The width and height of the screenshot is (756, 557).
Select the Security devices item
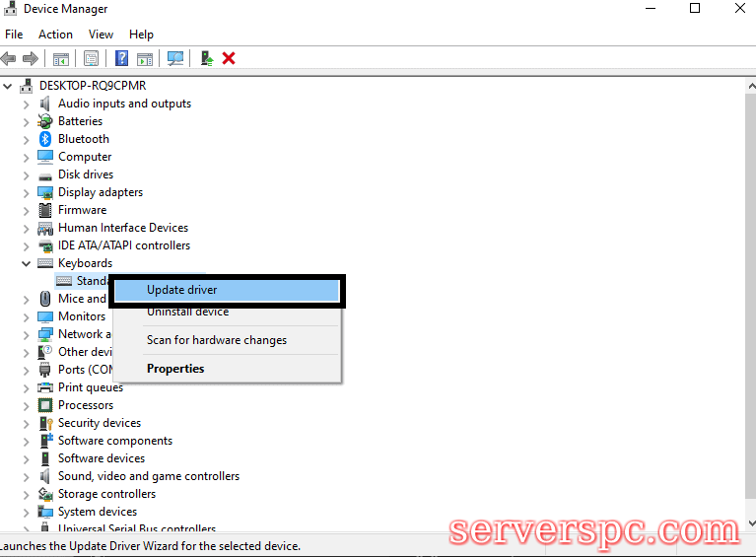tap(100, 423)
